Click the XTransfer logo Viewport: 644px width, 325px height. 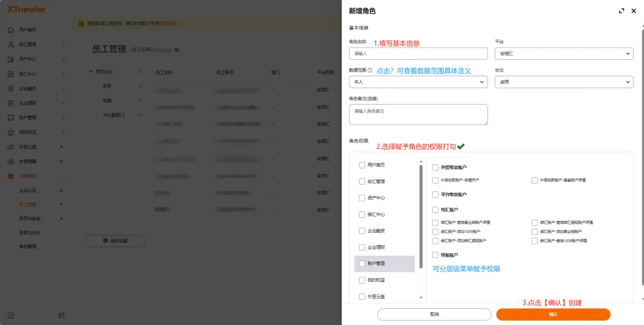[26, 9]
